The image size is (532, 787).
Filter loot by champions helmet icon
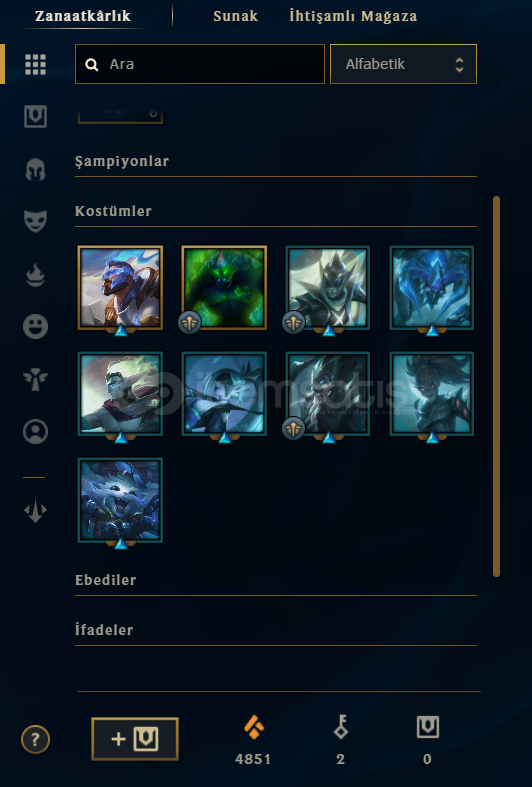[35, 170]
